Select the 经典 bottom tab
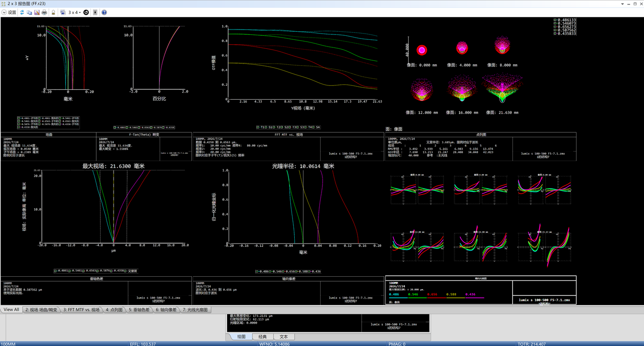This screenshot has width=644, height=346. pos(263,337)
